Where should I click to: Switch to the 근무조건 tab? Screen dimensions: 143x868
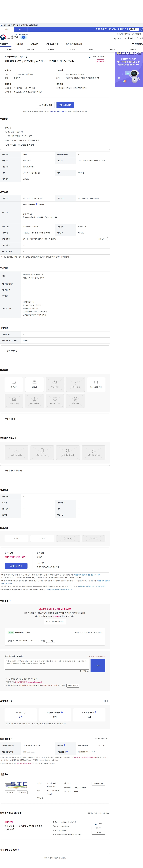tap(31, 50)
